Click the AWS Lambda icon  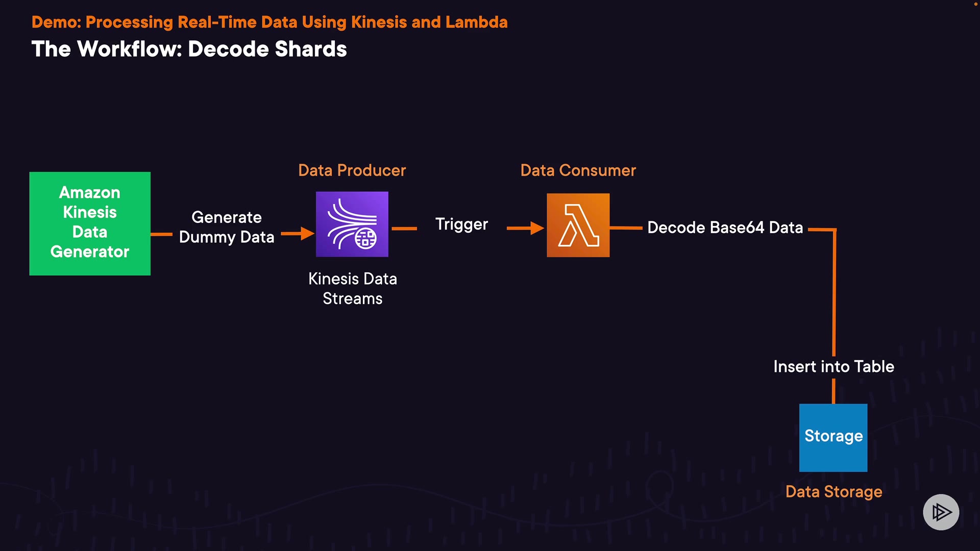[578, 225]
